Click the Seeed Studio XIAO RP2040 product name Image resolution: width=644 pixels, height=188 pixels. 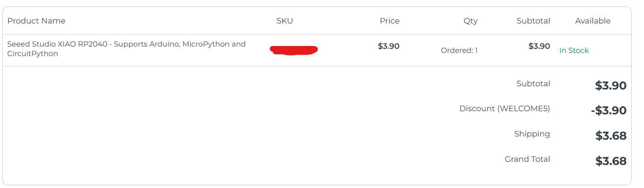(x=126, y=49)
